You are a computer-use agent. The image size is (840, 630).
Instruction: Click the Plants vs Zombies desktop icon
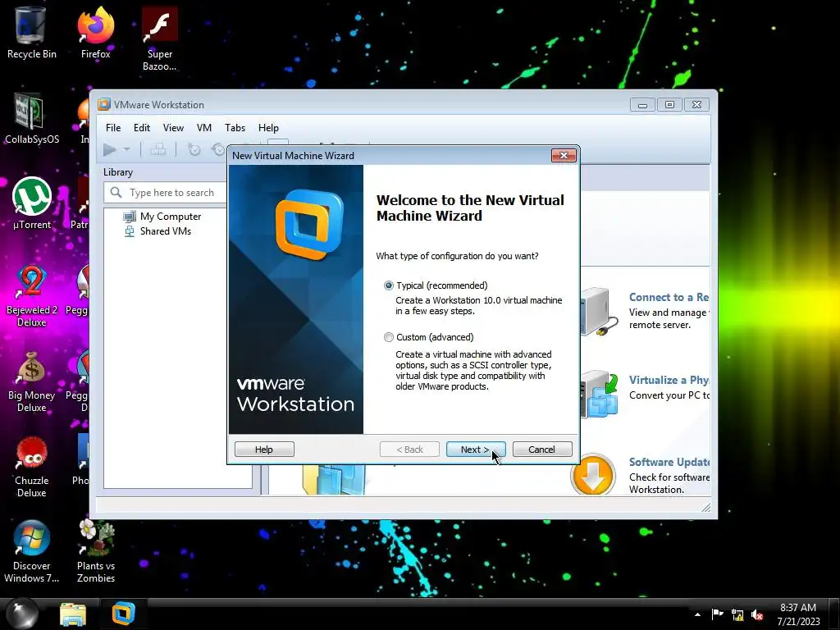click(95, 552)
